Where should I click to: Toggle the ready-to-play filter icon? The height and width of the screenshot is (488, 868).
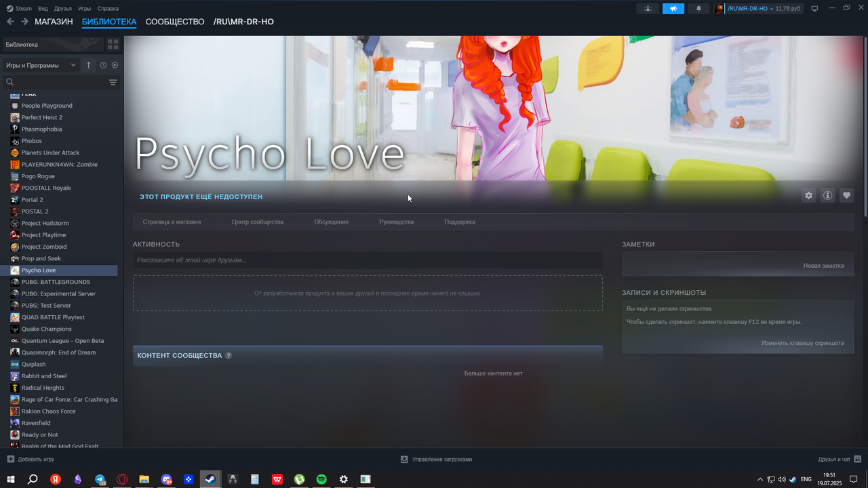115,65
